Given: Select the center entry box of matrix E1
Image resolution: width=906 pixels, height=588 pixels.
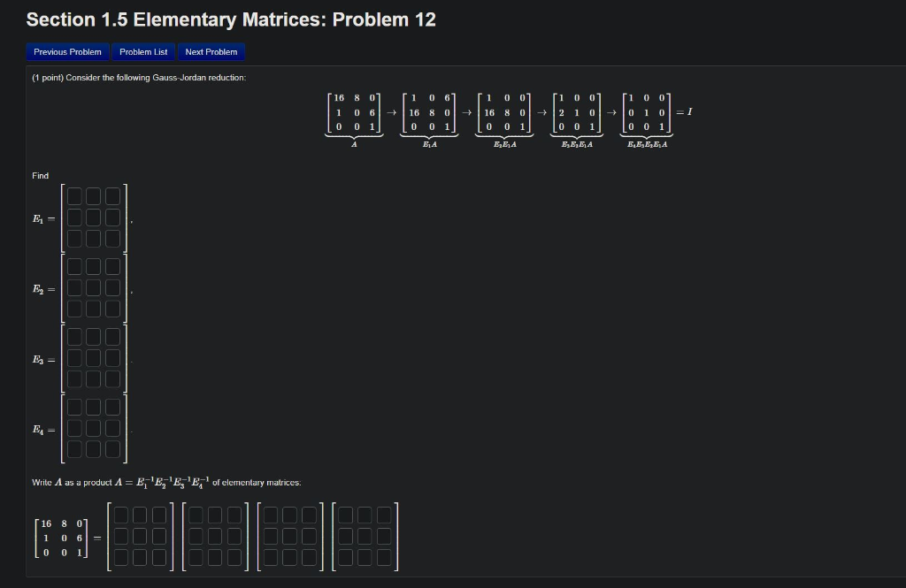Looking at the screenshot, I should coord(94,218).
